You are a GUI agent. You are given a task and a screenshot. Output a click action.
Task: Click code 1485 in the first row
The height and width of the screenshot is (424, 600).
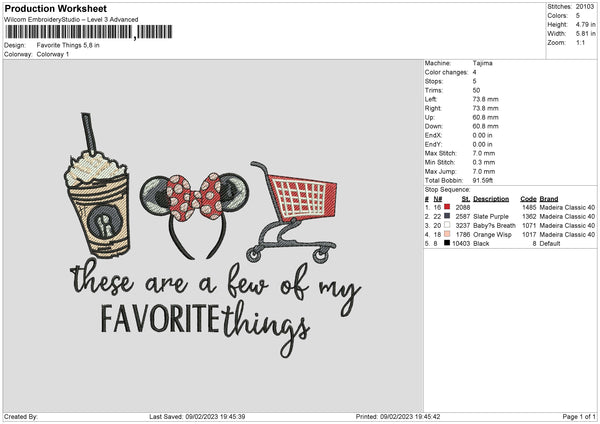click(529, 207)
